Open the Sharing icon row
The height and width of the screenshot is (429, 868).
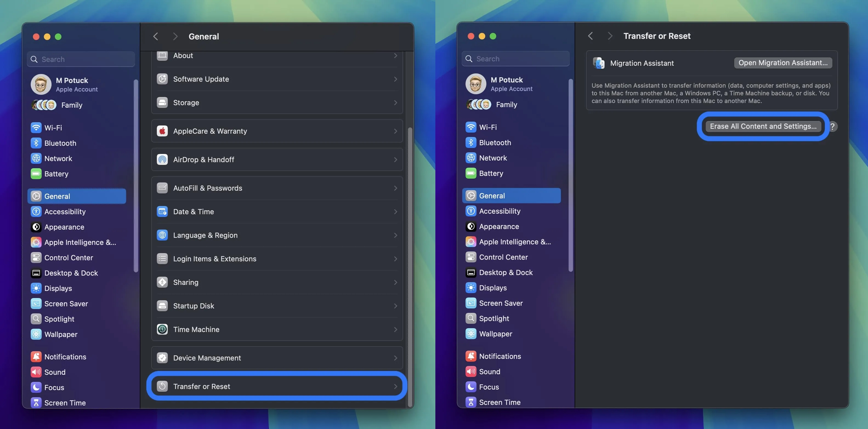(162, 282)
